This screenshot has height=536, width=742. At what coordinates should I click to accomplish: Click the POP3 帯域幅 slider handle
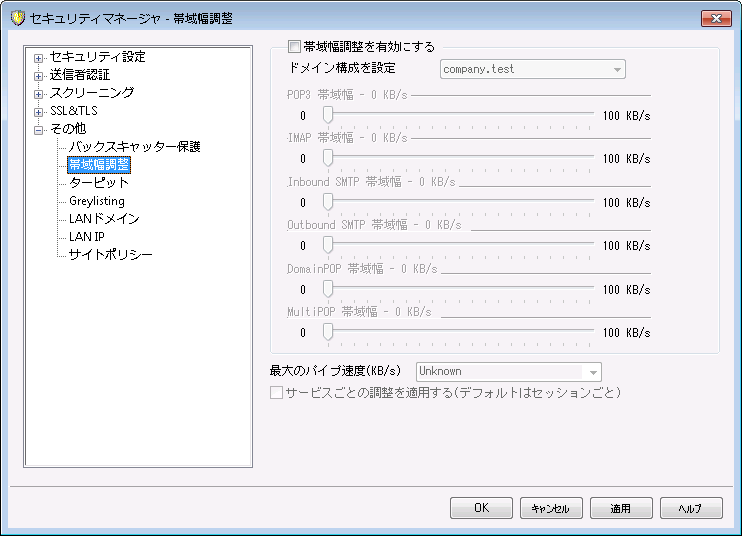[326, 115]
